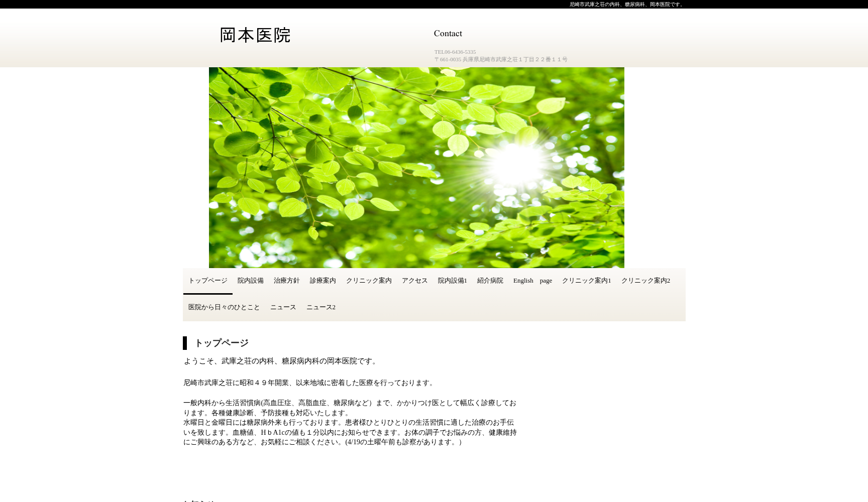Click the green leaves banner image

[x=416, y=167]
